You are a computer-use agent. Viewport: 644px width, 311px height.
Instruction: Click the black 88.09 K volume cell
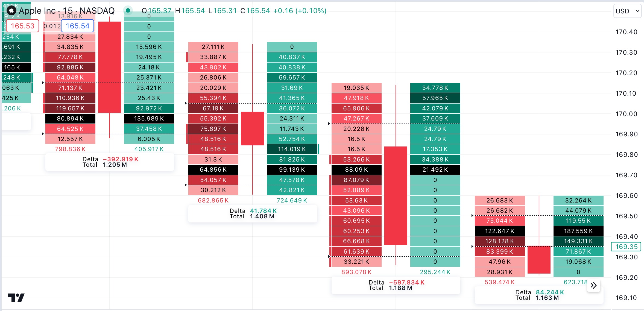pos(356,170)
